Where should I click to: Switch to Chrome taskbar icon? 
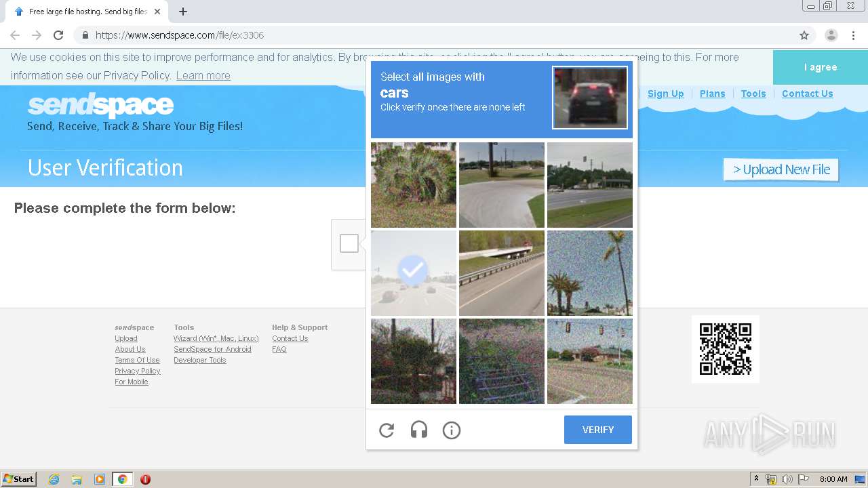(123, 479)
